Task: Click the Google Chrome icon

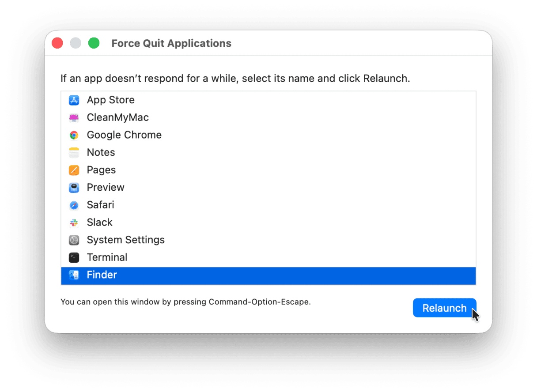Action: 74,135
